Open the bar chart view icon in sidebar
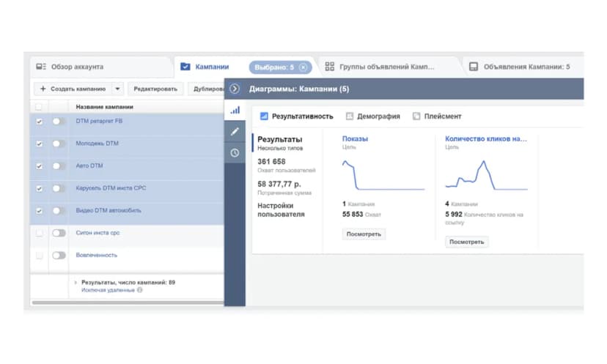607x364 pixels. tap(235, 111)
